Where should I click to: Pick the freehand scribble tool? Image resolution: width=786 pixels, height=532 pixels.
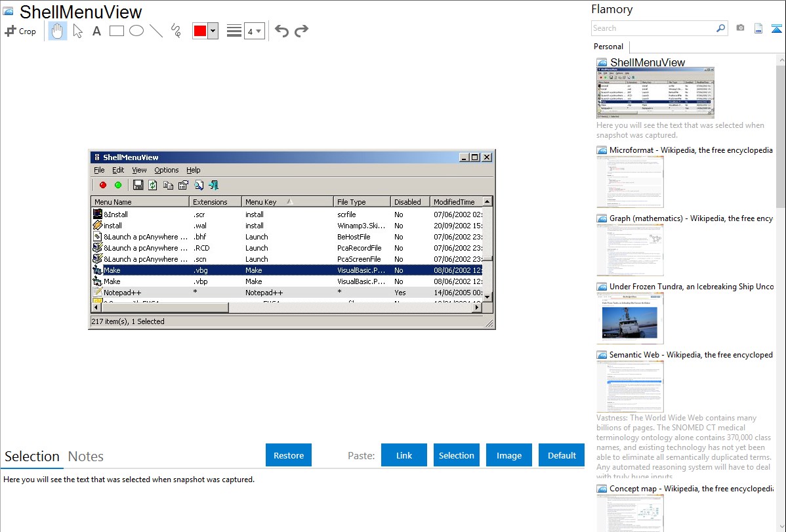[176, 31]
